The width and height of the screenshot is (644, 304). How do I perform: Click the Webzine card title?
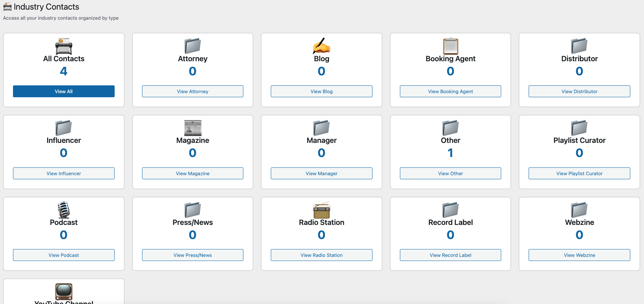coord(579,222)
